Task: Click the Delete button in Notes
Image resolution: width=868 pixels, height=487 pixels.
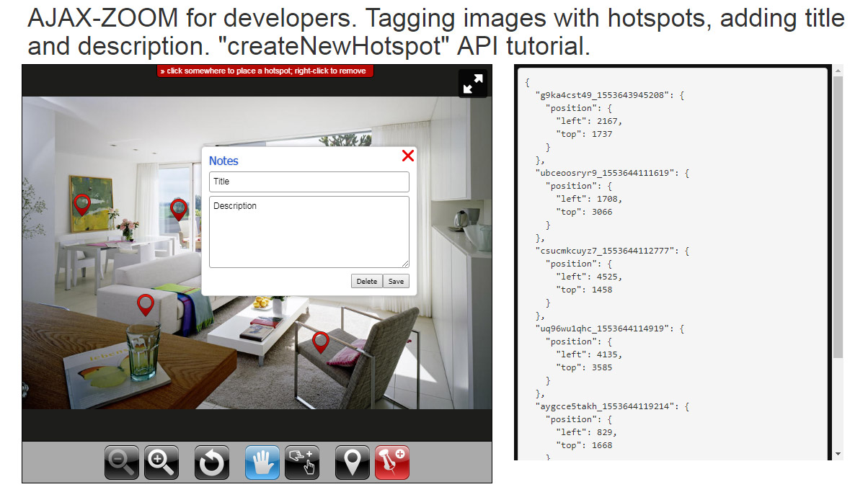Action: click(x=367, y=281)
